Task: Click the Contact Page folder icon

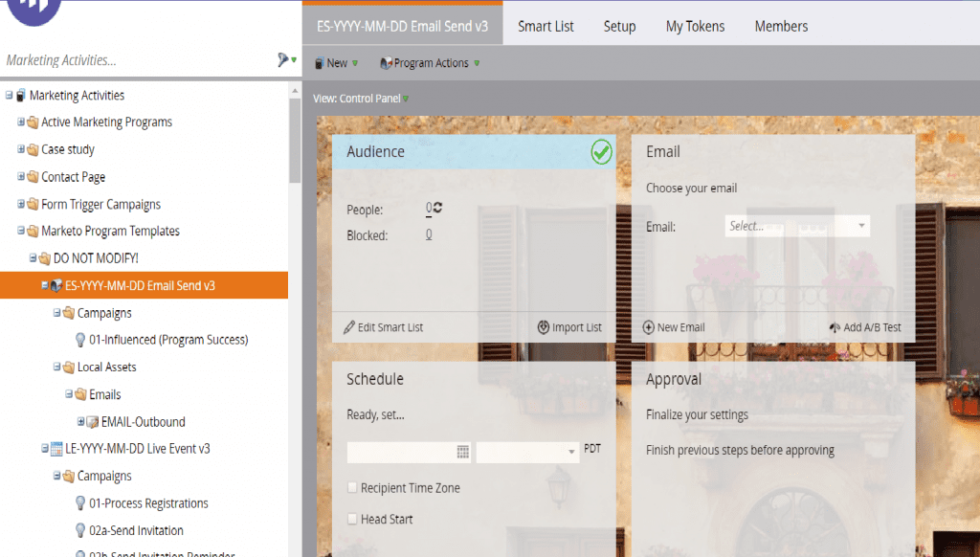Action: coord(33,177)
